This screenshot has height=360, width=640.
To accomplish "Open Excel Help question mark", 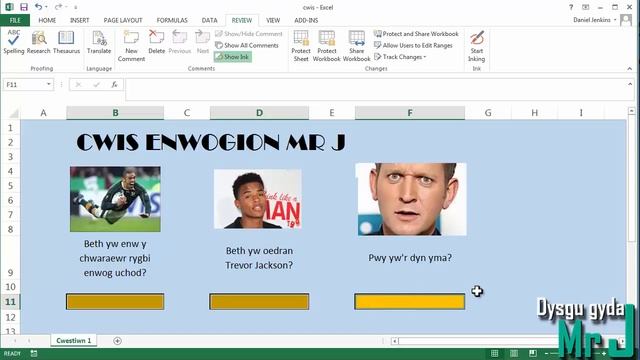I will click(x=571, y=7).
